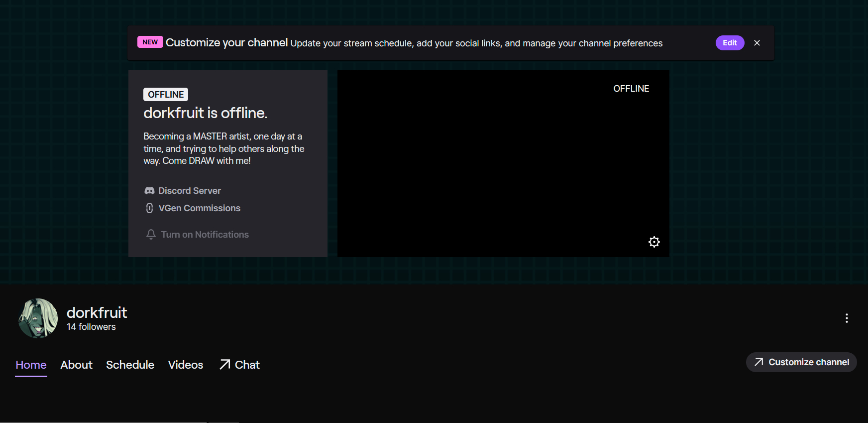This screenshot has width=868, height=423.
Task: Click the 14 followers count
Action: [x=91, y=327]
